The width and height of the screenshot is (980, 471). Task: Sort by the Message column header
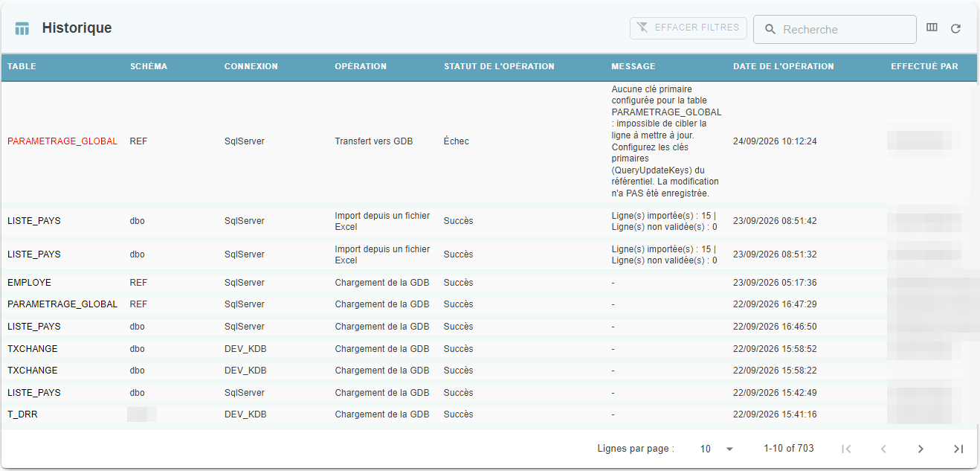[634, 66]
